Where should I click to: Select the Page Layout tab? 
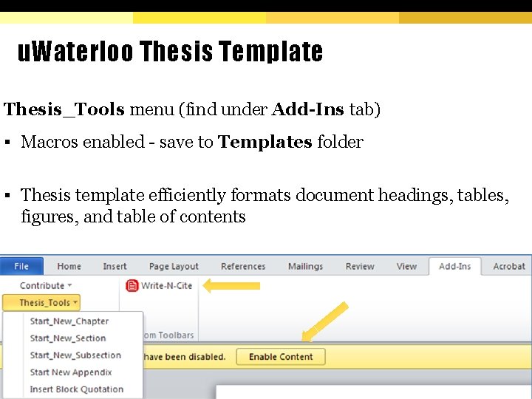pos(174,266)
